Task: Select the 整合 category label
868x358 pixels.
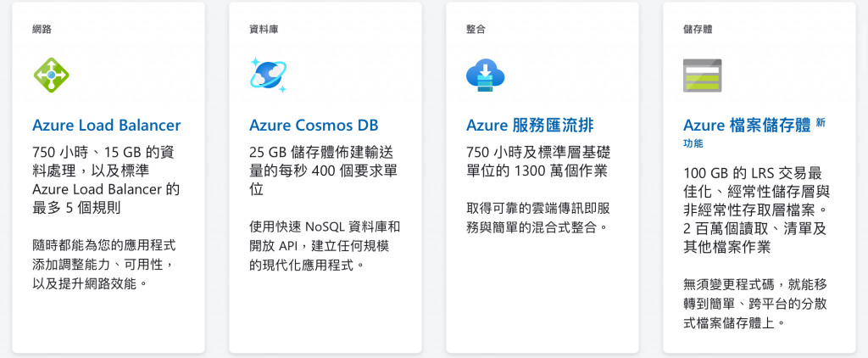Action: [476, 30]
